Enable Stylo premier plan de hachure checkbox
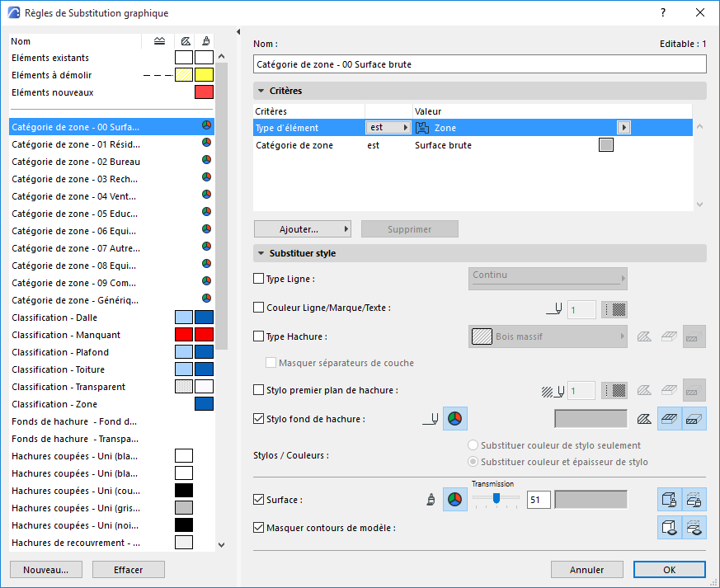 [258, 390]
